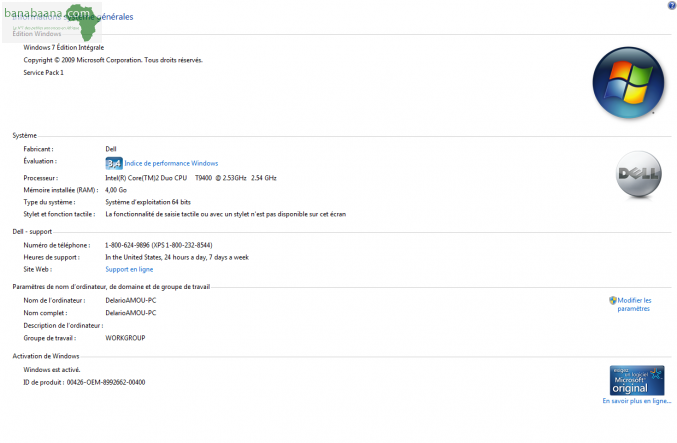Image resolution: width=677 pixels, height=443 pixels.
Task: Click Système d'exploitation 64 bits value
Action: pyautogui.click(x=148, y=202)
